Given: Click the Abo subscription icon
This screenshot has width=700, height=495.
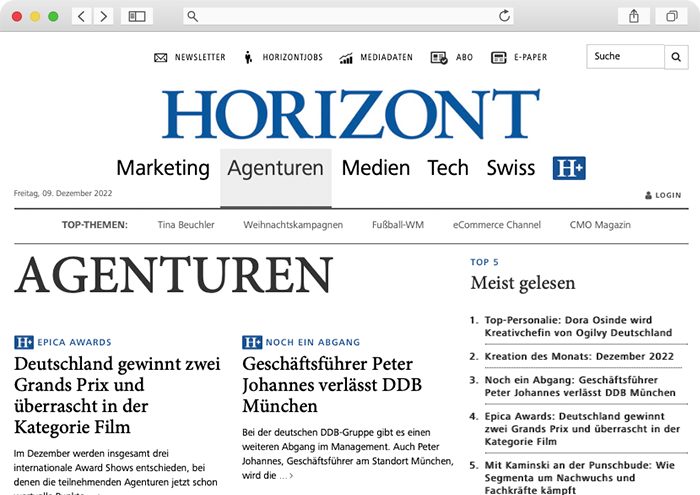Looking at the screenshot, I should coord(439,58).
